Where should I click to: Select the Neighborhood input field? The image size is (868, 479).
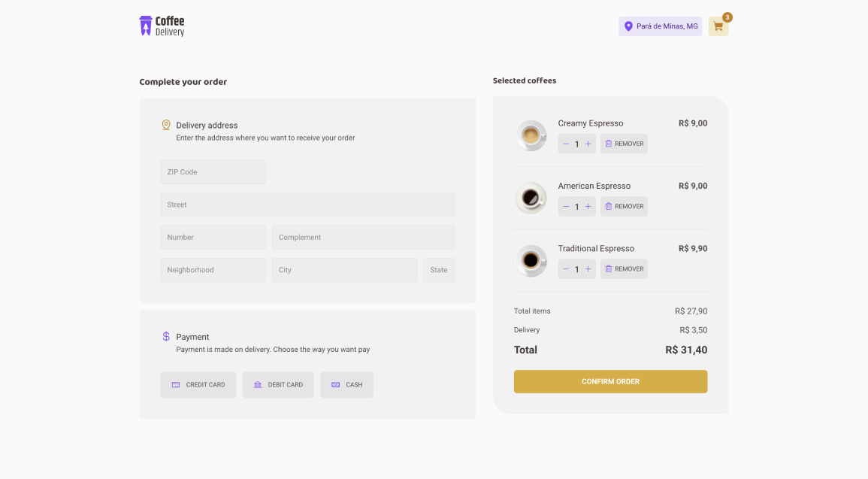213,270
